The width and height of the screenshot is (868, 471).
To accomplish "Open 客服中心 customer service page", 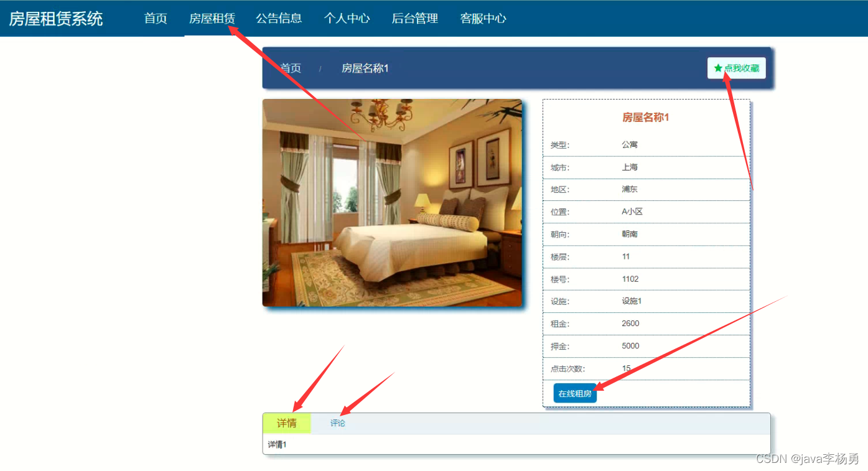I will (x=483, y=19).
